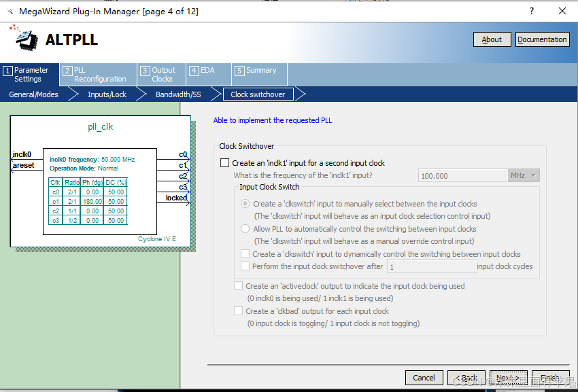This screenshot has height=392, width=578.
Task: Click the 'Operation Mode: Normal' text
Action: tap(84, 168)
